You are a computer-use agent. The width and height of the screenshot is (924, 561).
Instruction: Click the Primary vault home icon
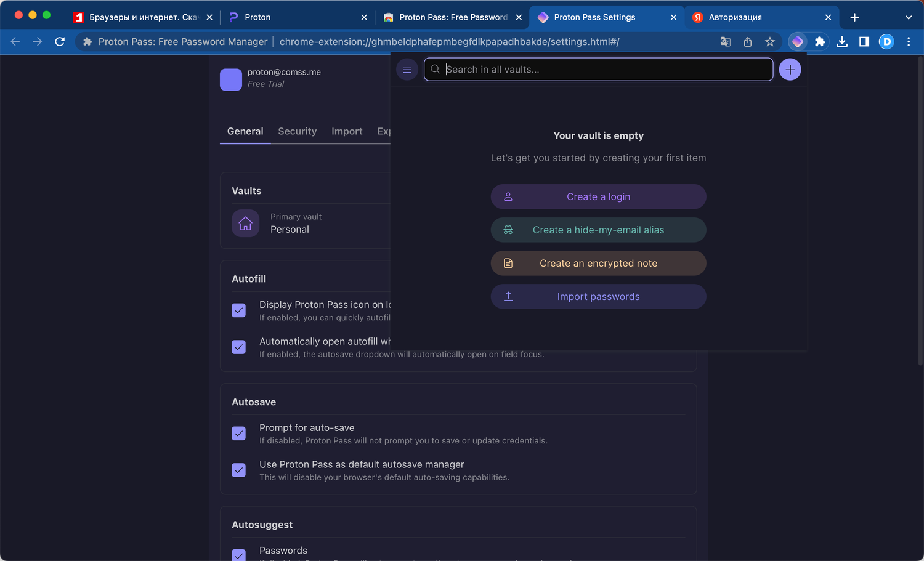(x=245, y=224)
